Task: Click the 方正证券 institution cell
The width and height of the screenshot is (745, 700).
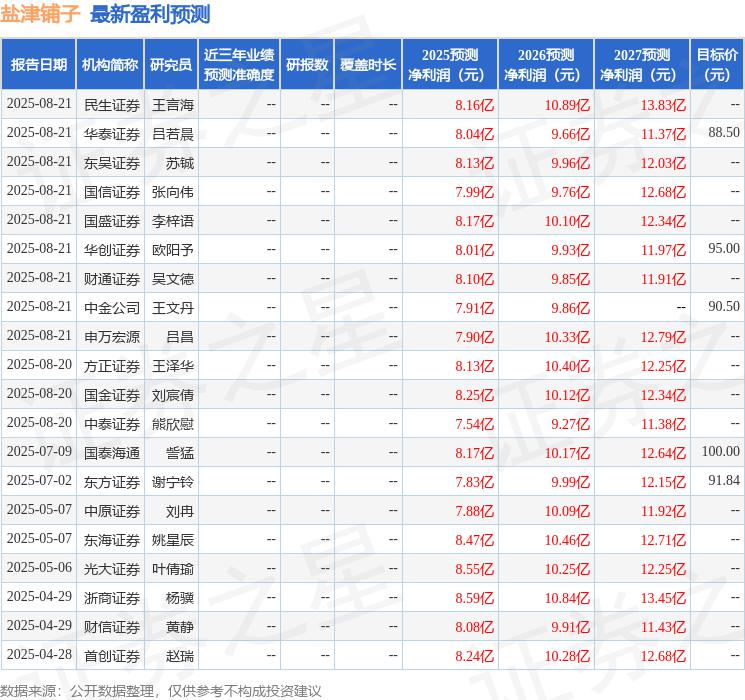Action: tap(112, 366)
